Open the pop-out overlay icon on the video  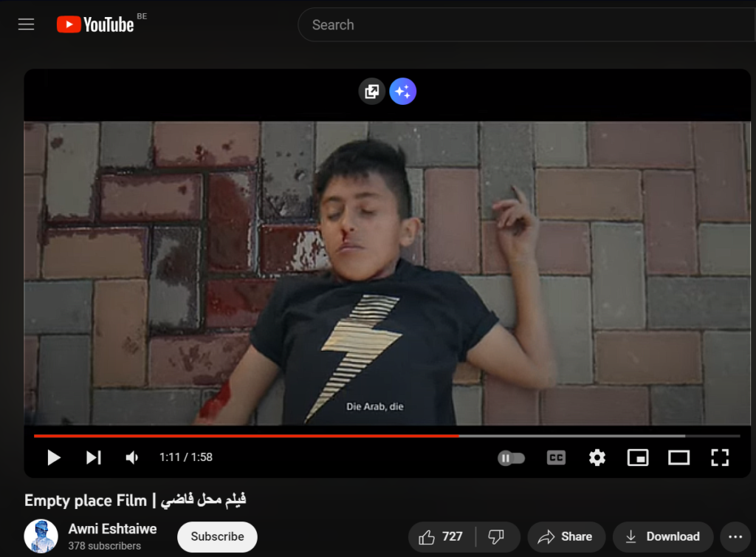pyautogui.click(x=372, y=91)
